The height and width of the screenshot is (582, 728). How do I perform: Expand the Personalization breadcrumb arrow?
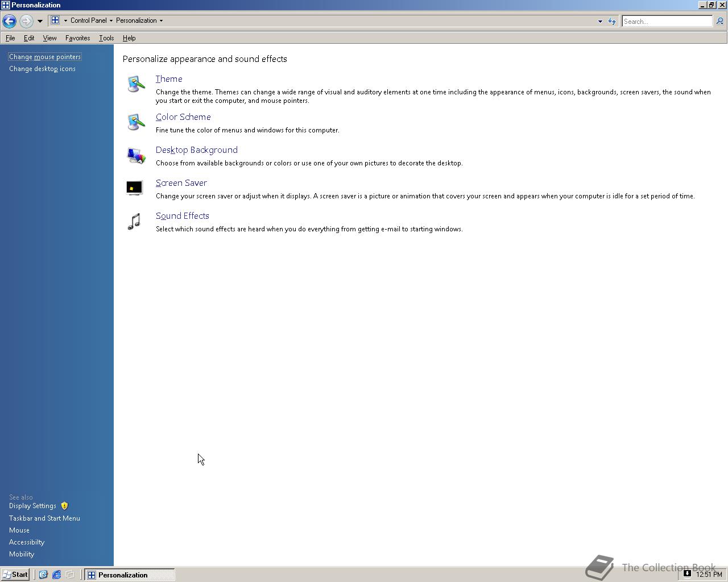click(161, 20)
